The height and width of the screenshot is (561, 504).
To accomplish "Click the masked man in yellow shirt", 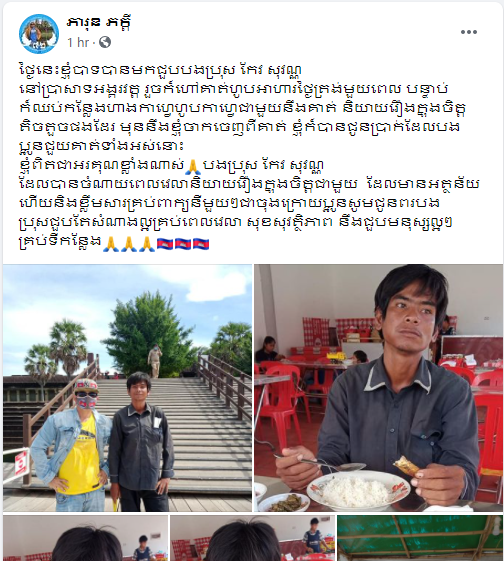I will tap(72, 444).
